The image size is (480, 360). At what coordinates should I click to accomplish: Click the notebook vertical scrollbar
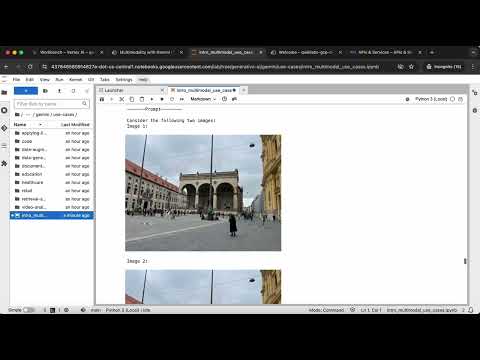[x=465, y=261]
